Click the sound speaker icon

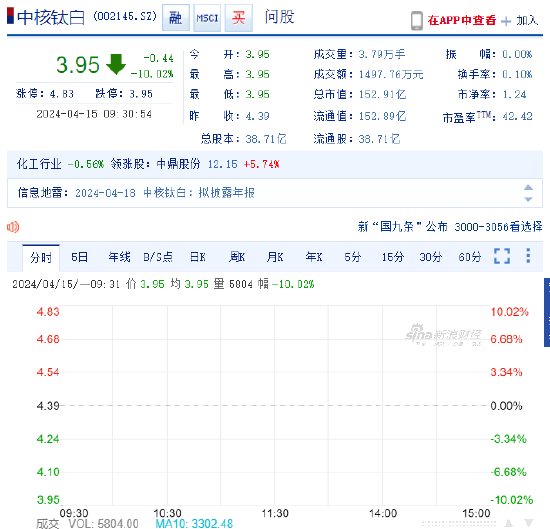pos(13,227)
